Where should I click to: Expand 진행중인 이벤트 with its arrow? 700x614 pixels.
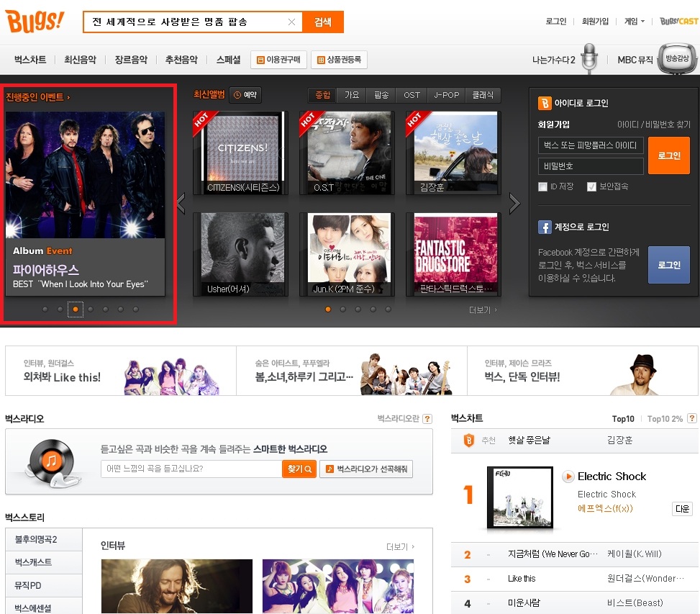point(69,97)
